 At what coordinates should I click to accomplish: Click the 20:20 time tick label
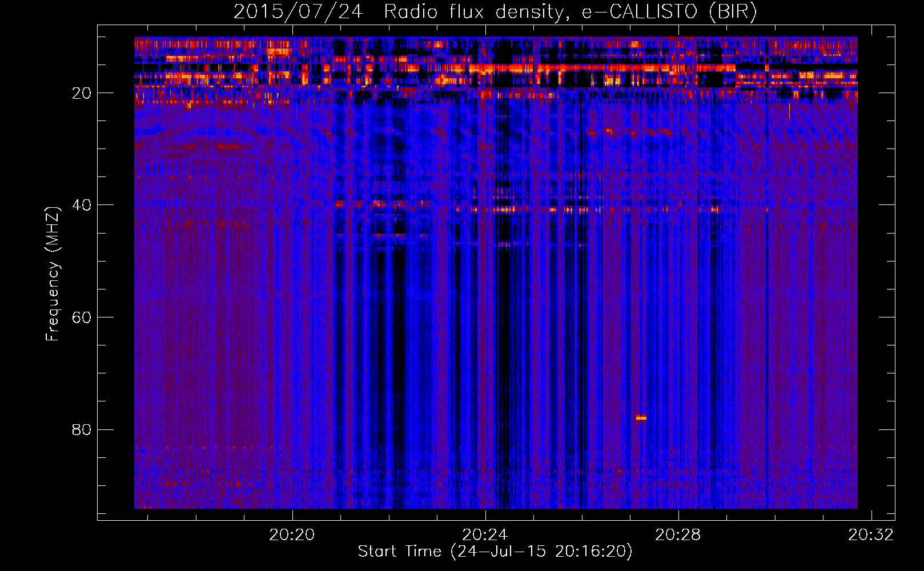(x=292, y=535)
